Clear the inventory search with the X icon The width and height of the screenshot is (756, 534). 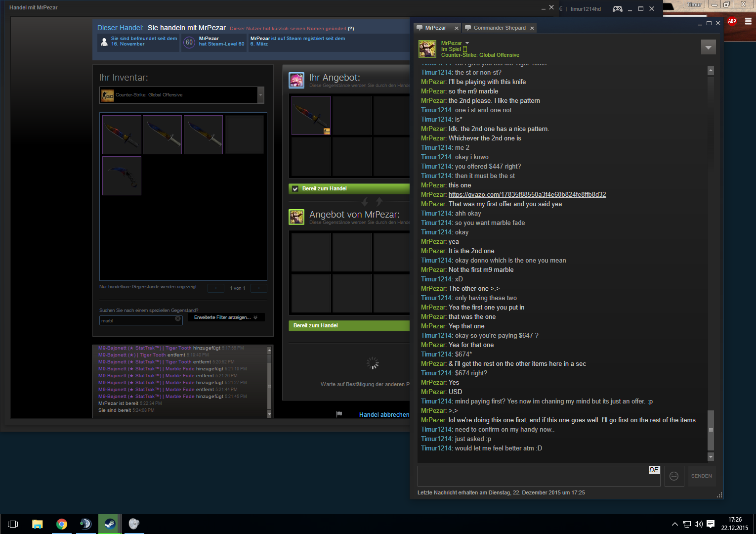pos(178,319)
